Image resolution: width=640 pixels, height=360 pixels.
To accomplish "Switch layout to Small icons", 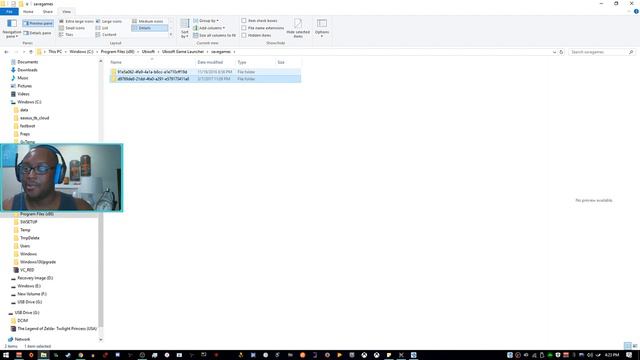I will click(x=72, y=28).
